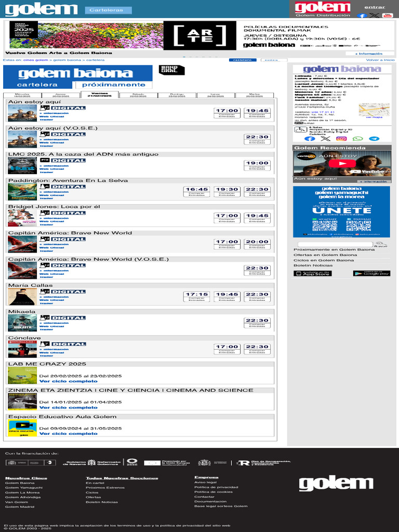This screenshot has width=399, height=532.
Task: Buy 16:45 tickets for Paddington
Action: tap(196, 192)
